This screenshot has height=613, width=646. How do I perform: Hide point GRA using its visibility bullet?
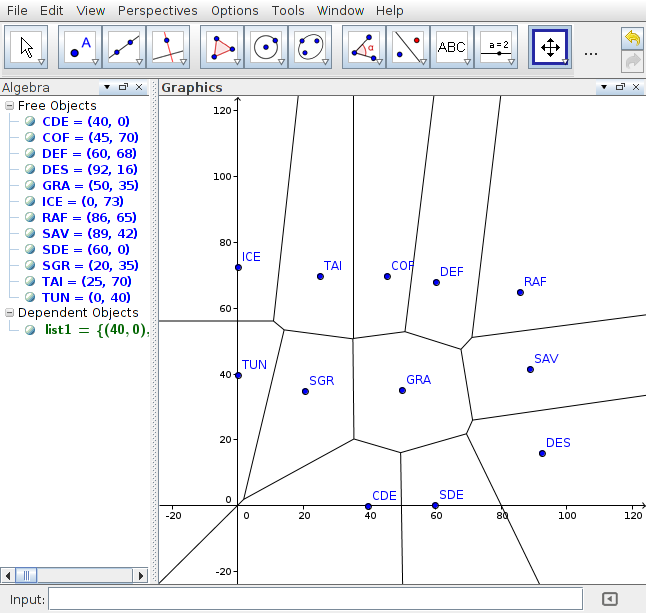31,186
